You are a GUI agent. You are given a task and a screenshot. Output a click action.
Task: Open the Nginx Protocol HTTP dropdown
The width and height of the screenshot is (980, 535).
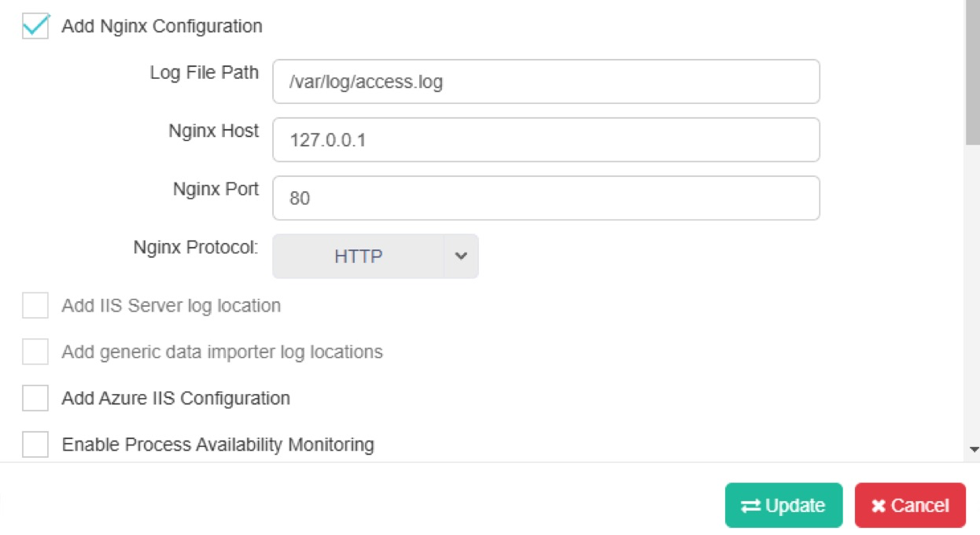point(375,256)
